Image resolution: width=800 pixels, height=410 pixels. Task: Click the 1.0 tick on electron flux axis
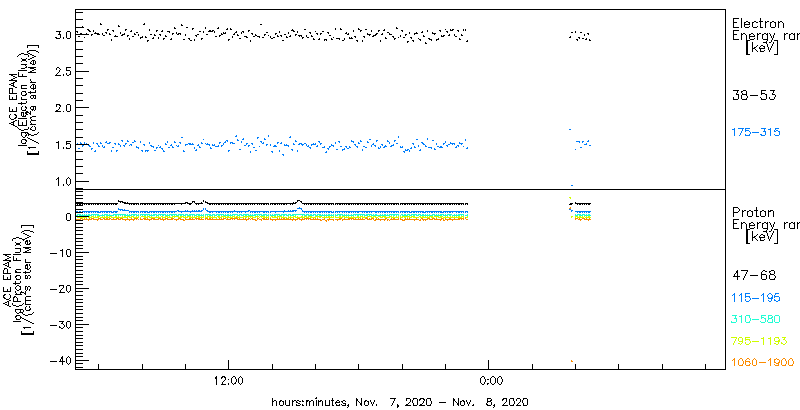coord(64,181)
